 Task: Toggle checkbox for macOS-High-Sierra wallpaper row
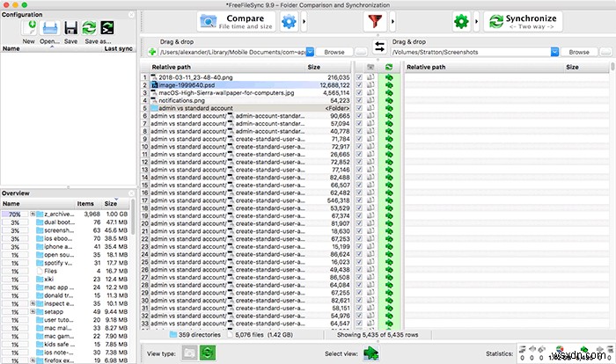359,92
